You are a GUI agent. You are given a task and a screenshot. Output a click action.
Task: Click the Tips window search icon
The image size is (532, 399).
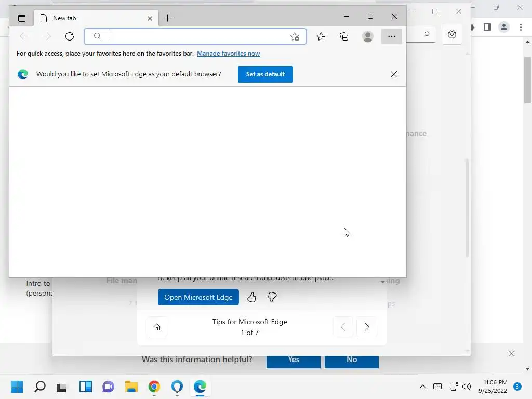427,34
